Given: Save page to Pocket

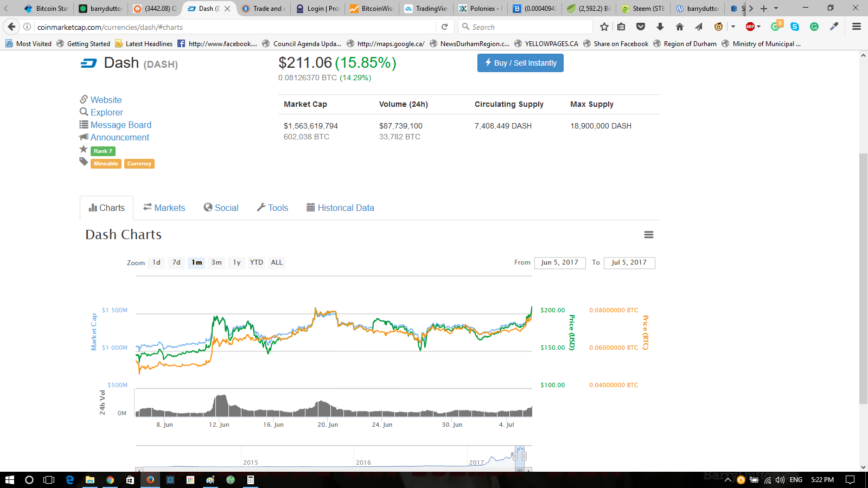Looking at the screenshot, I should tap(641, 27).
